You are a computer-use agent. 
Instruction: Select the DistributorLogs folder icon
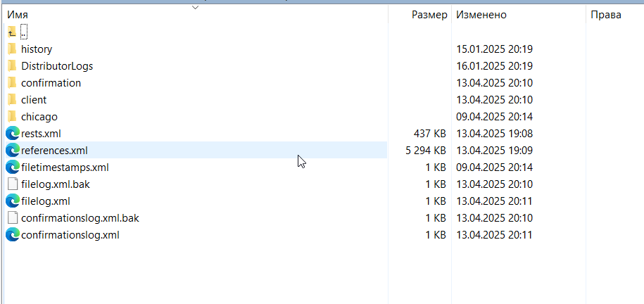(x=13, y=65)
